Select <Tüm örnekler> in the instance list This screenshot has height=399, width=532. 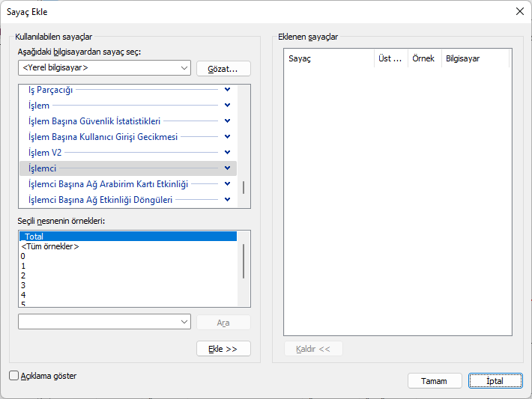50,246
